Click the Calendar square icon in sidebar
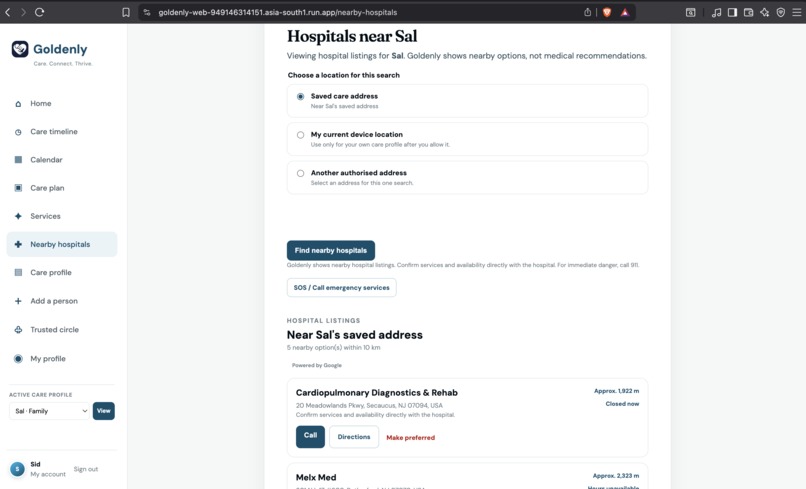The height and width of the screenshot is (489, 806). click(x=18, y=160)
